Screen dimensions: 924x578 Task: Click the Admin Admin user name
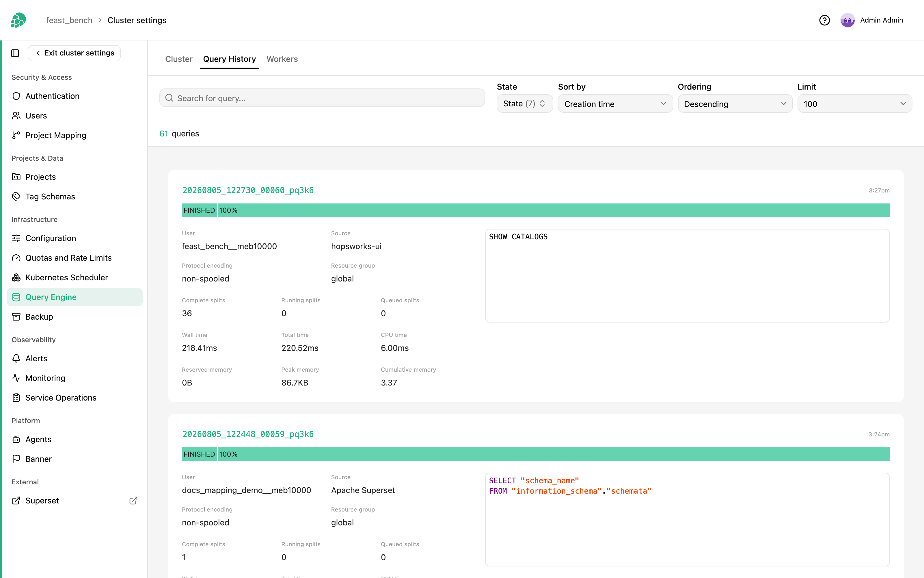point(881,20)
